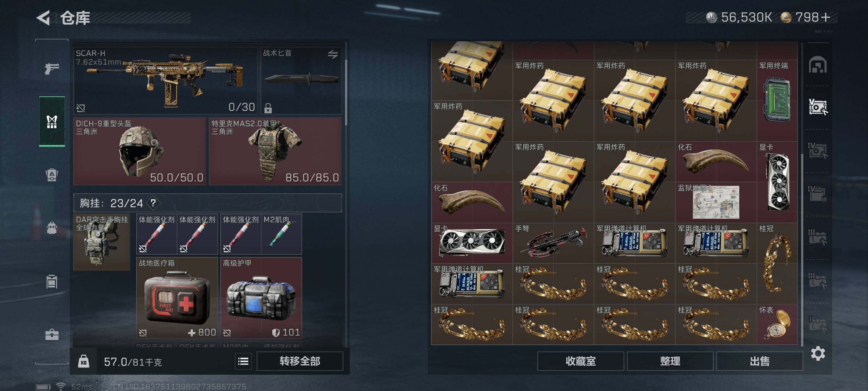Click the settings gear icon
This screenshot has height=391, width=868.
pyautogui.click(x=818, y=353)
